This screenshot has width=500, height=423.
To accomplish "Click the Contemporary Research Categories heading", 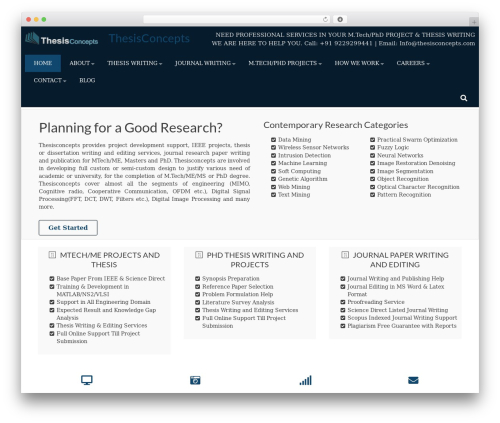I will (x=336, y=125).
